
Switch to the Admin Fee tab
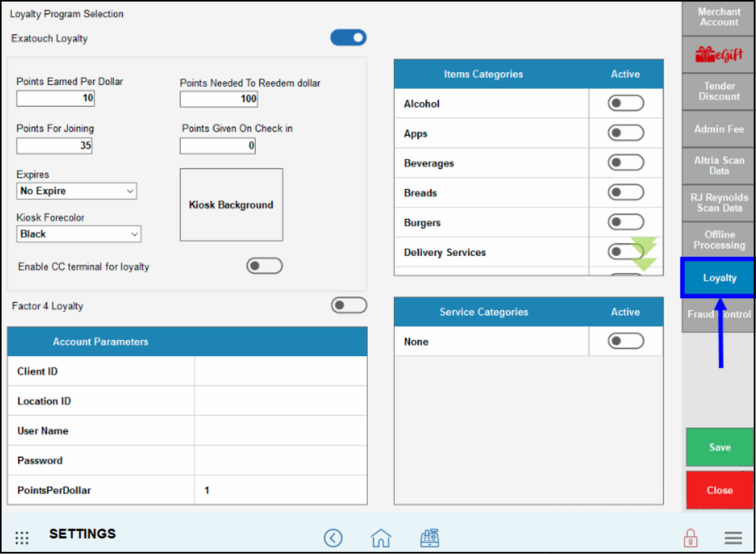[718, 129]
